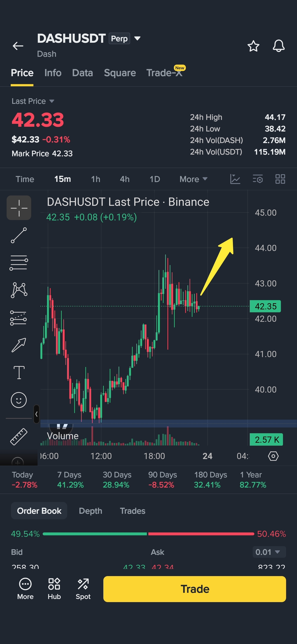297x644 pixels.
Task: Change order book 0.01 precision dropdown
Action: click(269, 552)
